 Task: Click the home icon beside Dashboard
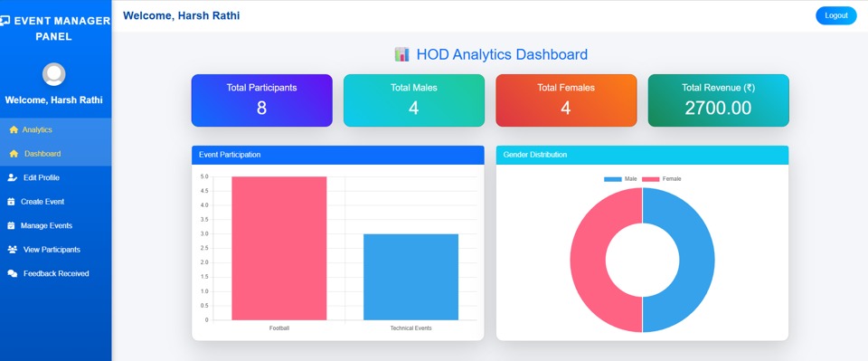point(14,154)
